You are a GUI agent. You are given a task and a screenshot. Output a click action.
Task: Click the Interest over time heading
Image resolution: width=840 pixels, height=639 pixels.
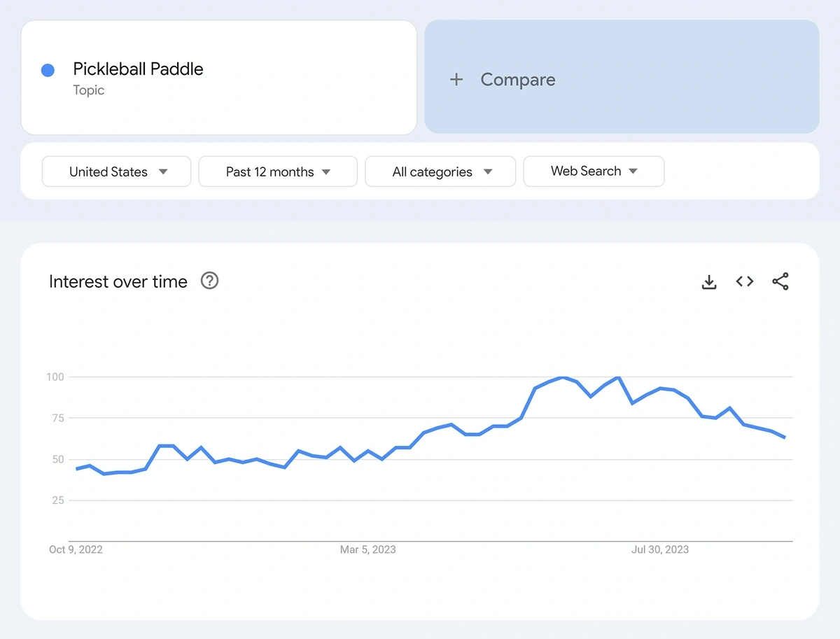[x=118, y=281]
